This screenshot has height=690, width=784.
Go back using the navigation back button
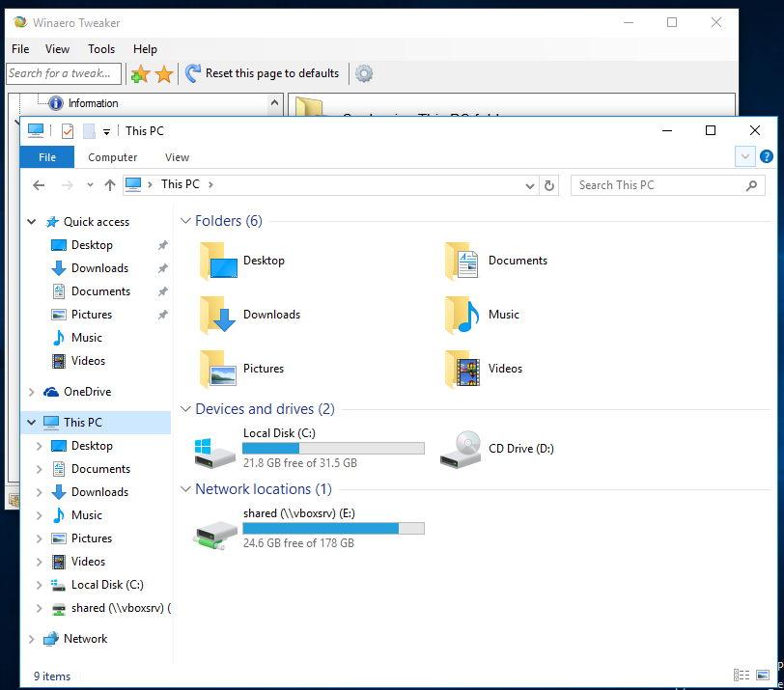(38, 184)
